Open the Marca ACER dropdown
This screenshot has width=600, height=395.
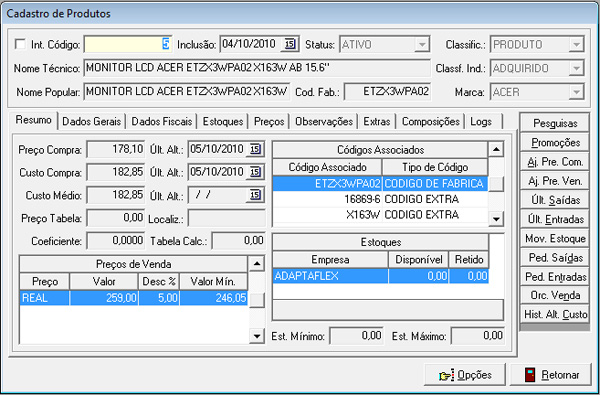click(x=576, y=92)
